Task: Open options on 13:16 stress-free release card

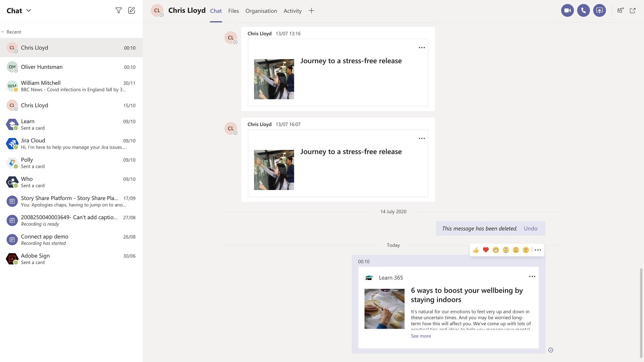Action: [x=421, y=48]
